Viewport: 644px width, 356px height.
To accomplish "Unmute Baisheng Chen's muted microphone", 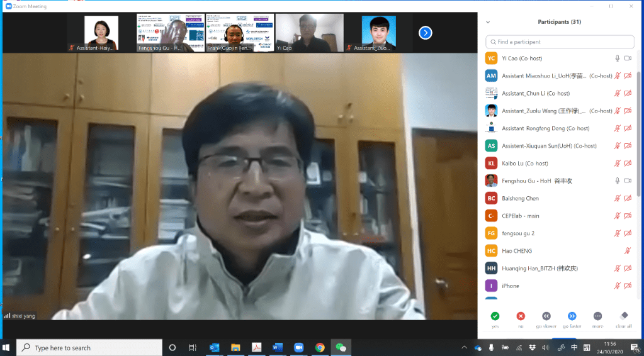I will click(618, 199).
